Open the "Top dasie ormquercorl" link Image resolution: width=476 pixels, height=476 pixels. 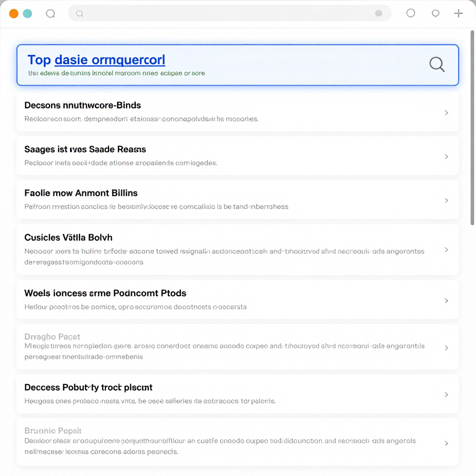(x=96, y=60)
